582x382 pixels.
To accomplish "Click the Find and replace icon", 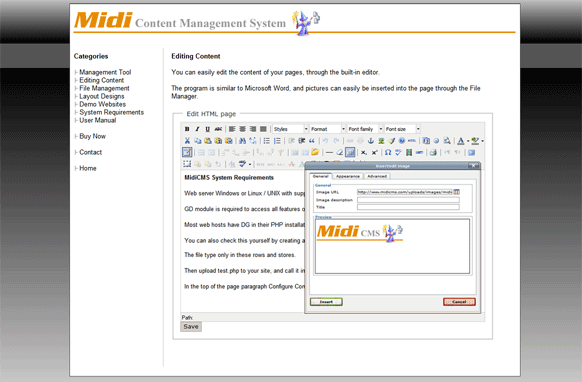I will (x=253, y=141).
